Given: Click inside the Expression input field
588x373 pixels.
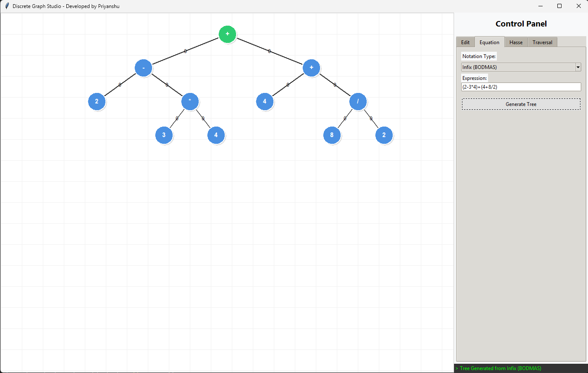Looking at the screenshot, I should point(521,87).
